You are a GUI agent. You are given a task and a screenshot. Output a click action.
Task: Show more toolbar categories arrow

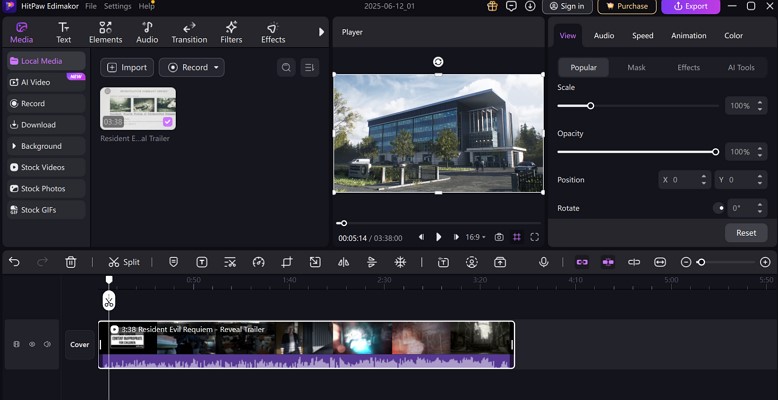[321, 32]
